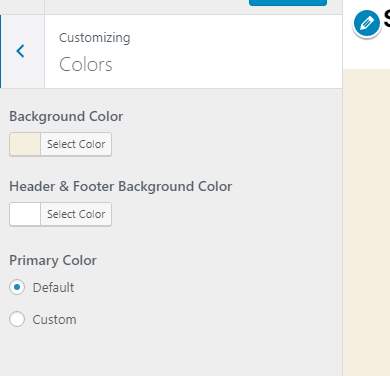Click the Header & Footer Background Color label

121,186
